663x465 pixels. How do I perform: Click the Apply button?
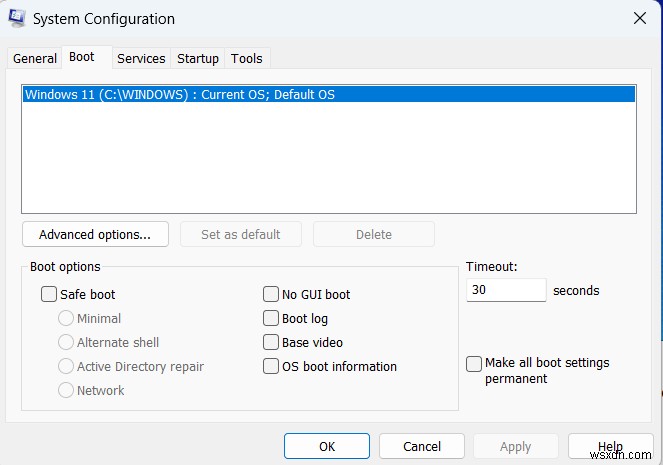516,446
